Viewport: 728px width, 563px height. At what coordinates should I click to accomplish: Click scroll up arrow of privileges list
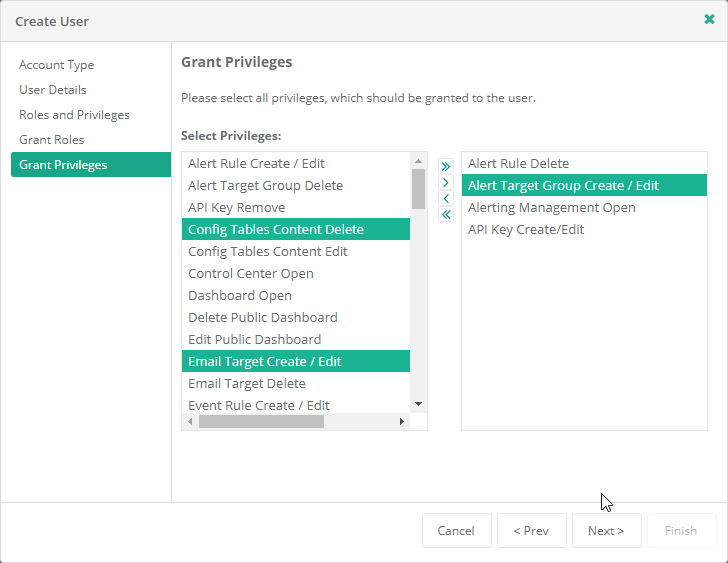tap(418, 161)
